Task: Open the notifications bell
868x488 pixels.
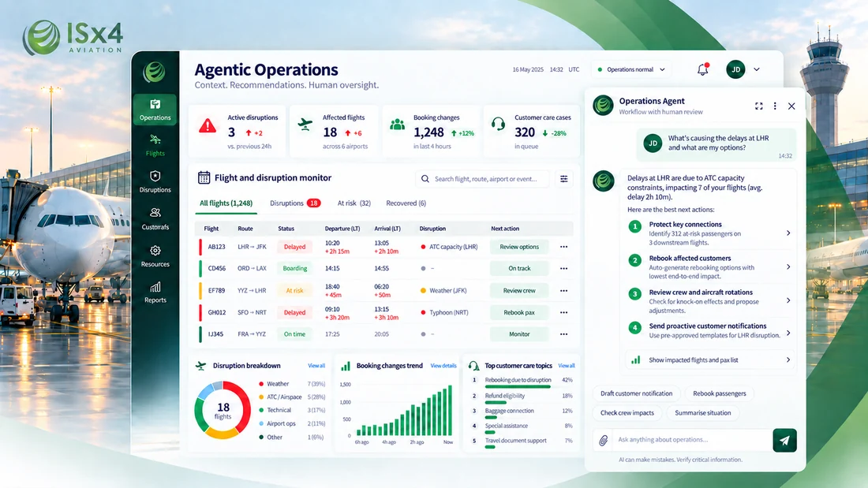Action: click(702, 69)
